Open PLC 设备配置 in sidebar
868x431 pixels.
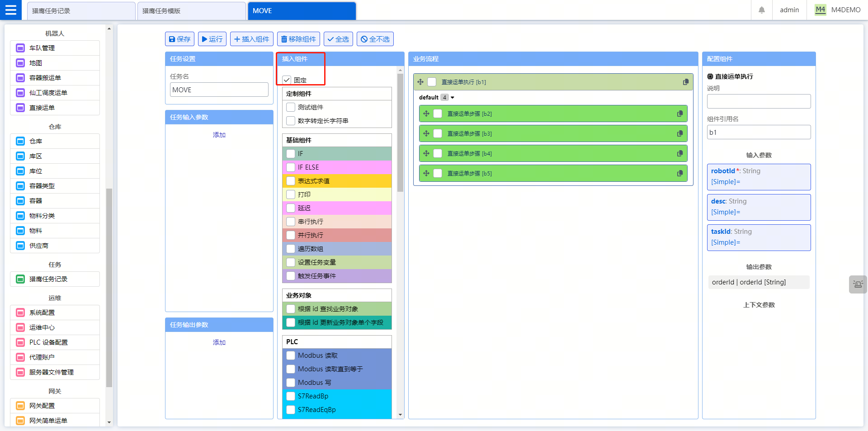click(55, 342)
